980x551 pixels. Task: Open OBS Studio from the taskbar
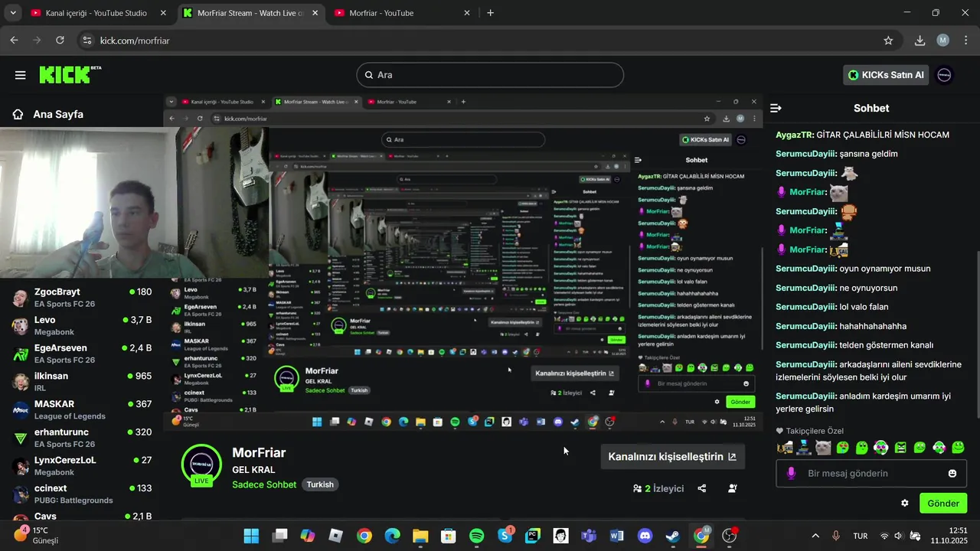[x=730, y=536]
